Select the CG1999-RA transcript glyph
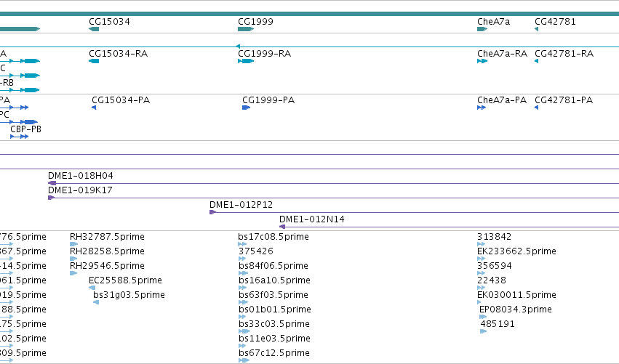619x364 pixels. [246, 61]
